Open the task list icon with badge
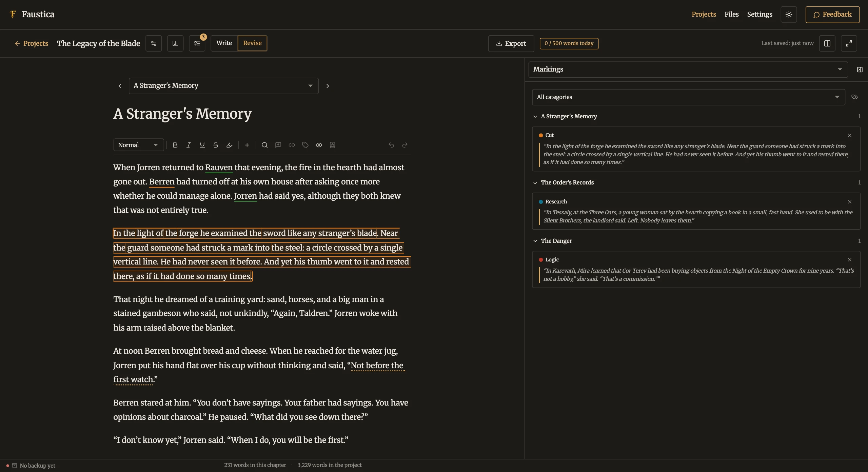This screenshot has height=472, width=868. 197,43
